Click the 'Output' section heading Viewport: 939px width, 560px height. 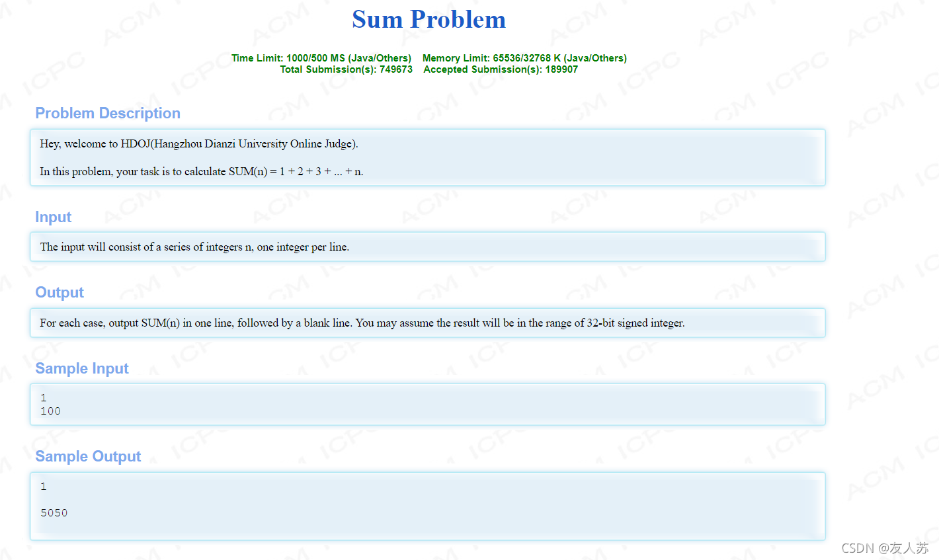point(60,292)
